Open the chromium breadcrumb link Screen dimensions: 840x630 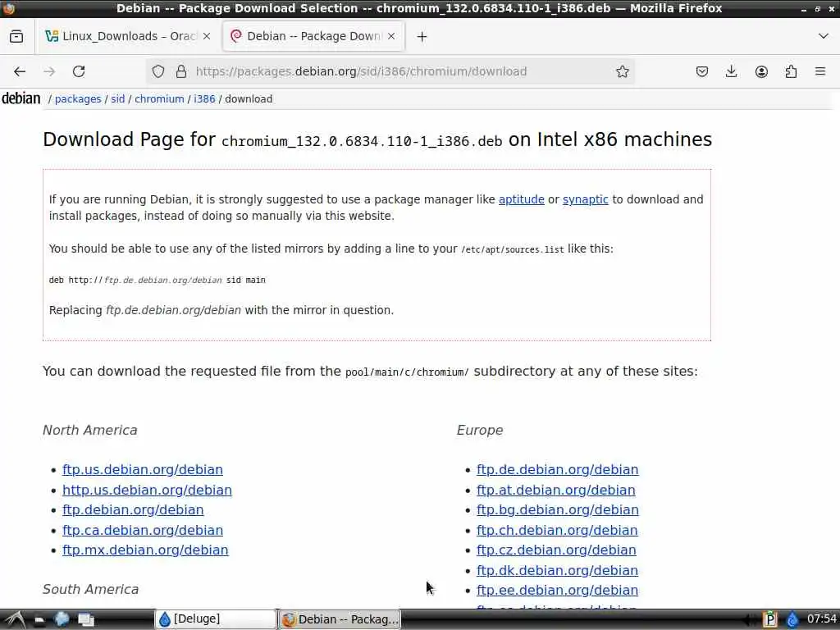coord(159,99)
